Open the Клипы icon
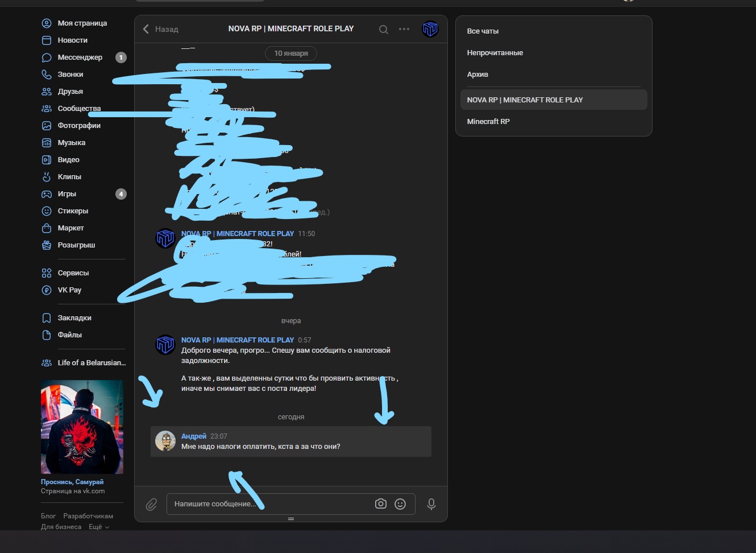The image size is (756, 553). coord(47,177)
